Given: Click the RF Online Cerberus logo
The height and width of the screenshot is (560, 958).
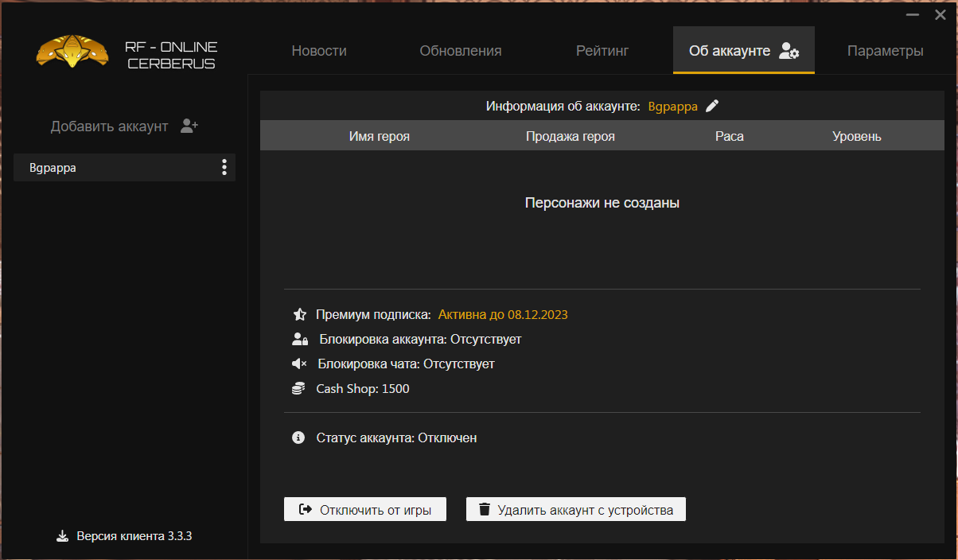Looking at the screenshot, I should (x=73, y=52).
